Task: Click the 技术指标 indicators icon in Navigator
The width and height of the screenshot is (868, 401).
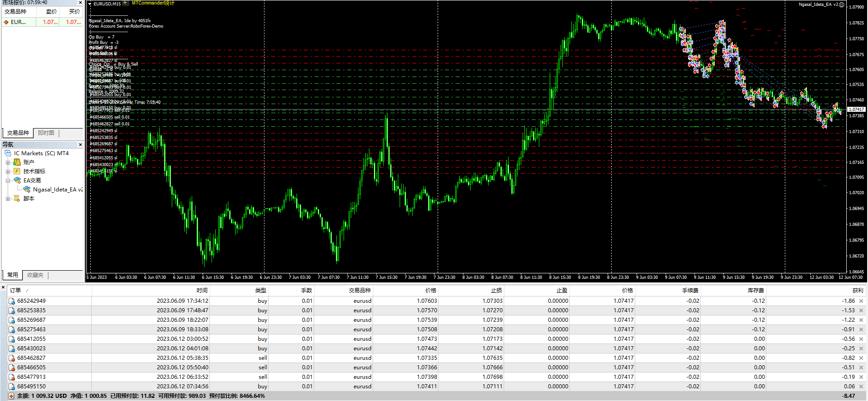Action: pyautogui.click(x=17, y=172)
